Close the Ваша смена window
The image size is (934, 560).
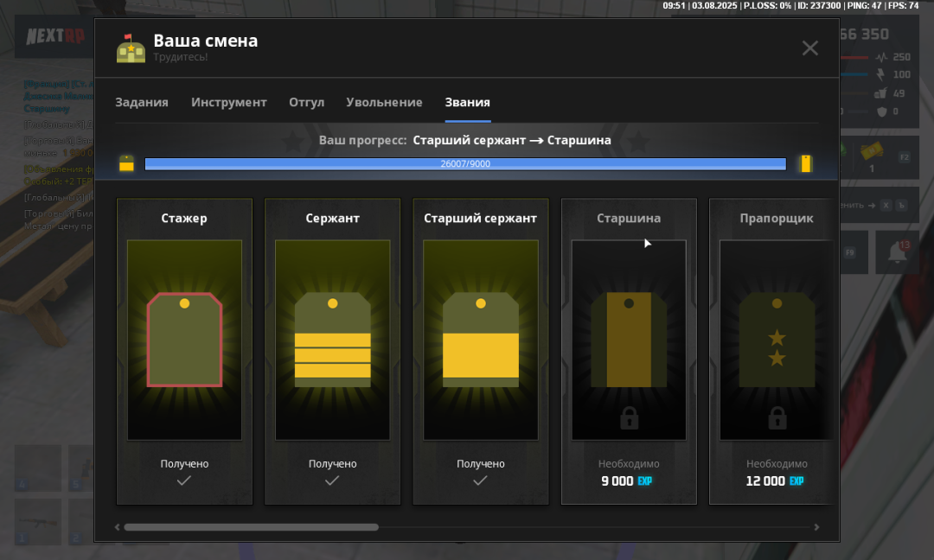[x=809, y=48]
